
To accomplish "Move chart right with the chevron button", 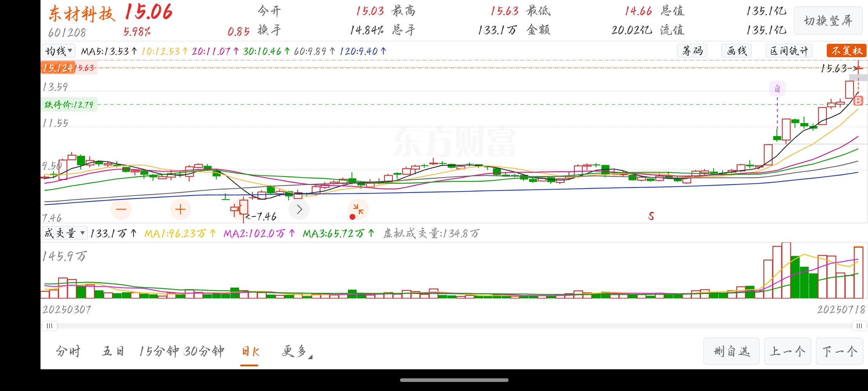I will coord(299,209).
